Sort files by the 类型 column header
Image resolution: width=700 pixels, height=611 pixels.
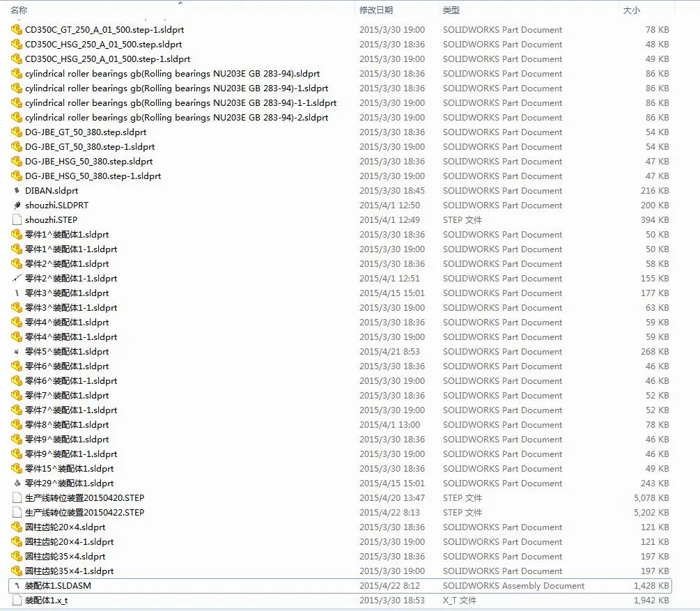point(451,10)
